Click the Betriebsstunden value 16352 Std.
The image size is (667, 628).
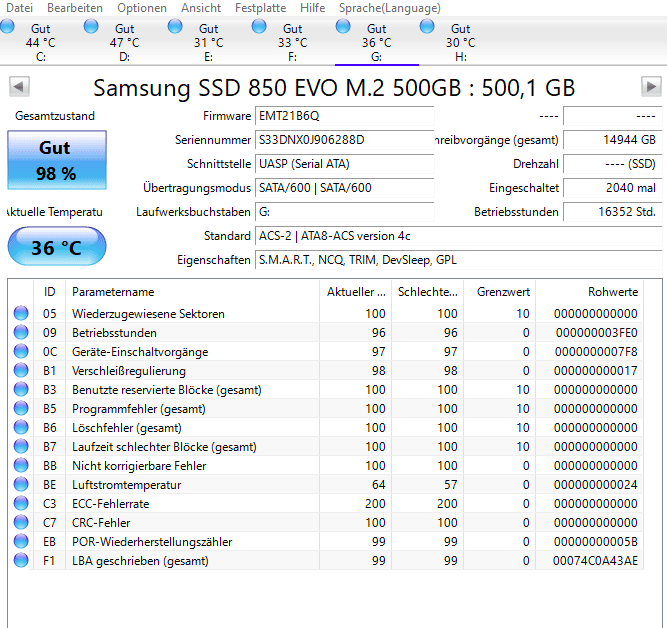[613, 212]
